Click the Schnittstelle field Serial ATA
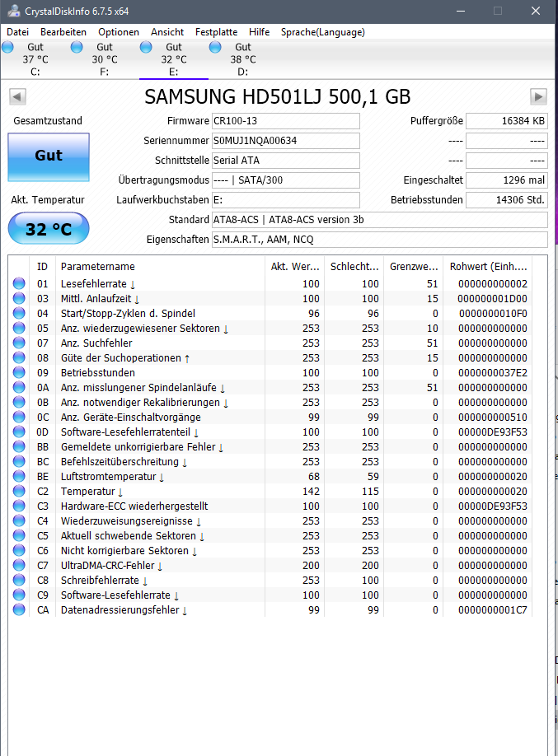Screen dimensions: 558x756 286,161
